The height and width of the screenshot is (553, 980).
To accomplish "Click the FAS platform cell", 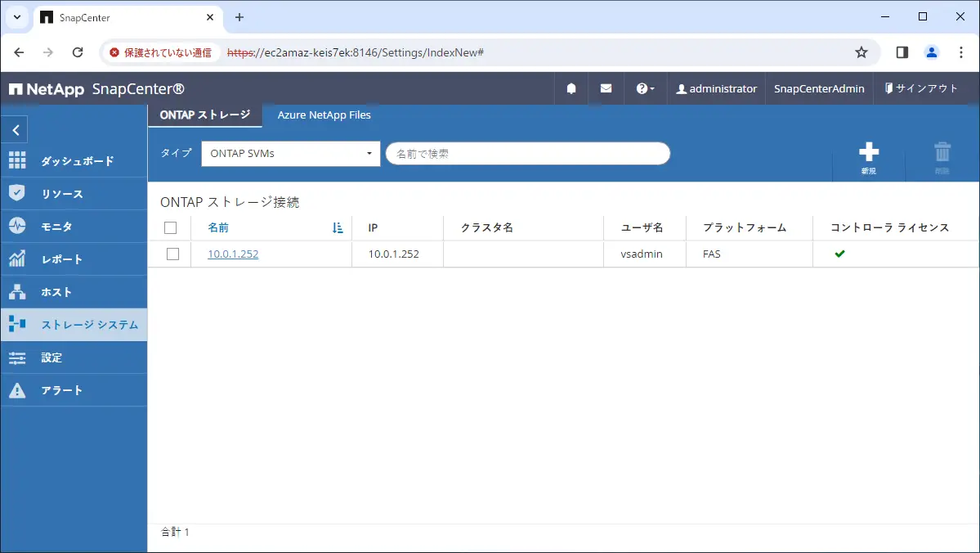I will click(x=711, y=254).
